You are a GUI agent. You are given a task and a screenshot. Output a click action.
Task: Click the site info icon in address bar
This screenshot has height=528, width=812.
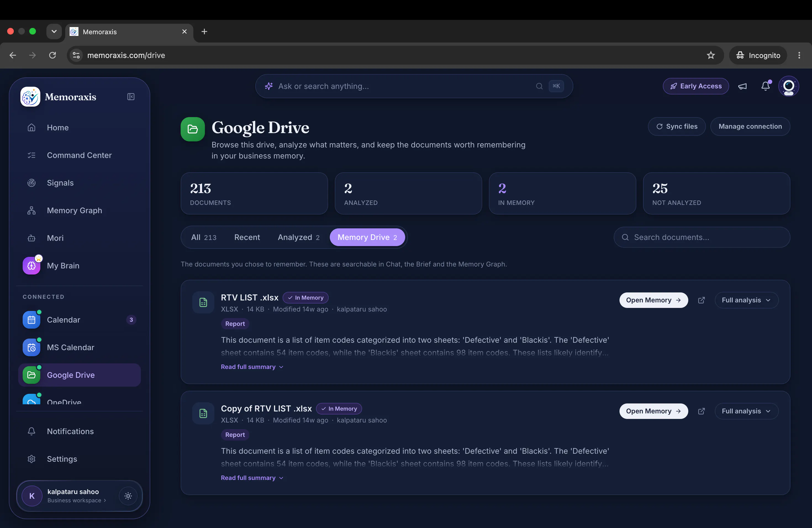(76, 55)
